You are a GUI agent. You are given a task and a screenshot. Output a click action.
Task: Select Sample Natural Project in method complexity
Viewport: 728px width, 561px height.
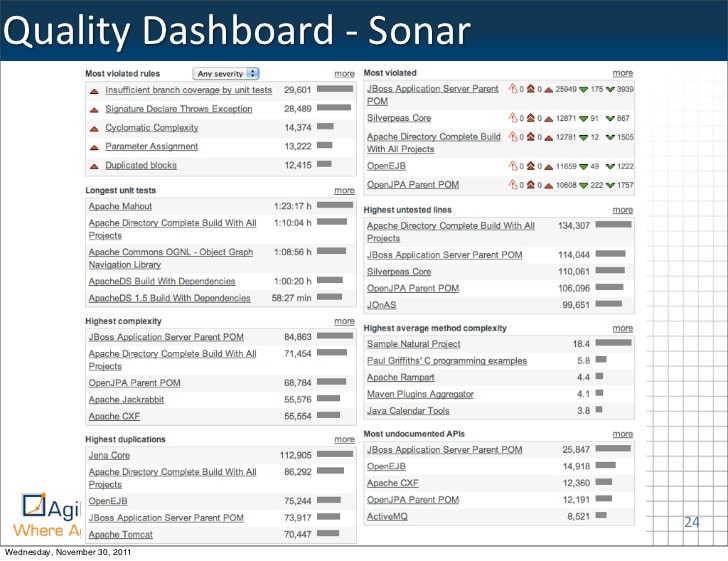pos(413,344)
